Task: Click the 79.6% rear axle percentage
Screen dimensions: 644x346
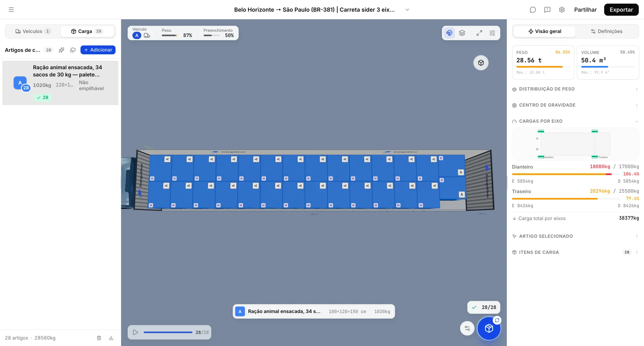Action: (632, 198)
